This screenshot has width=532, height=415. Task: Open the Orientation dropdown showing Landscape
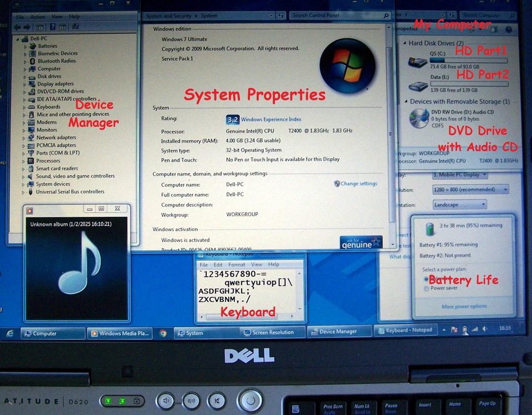tap(459, 204)
